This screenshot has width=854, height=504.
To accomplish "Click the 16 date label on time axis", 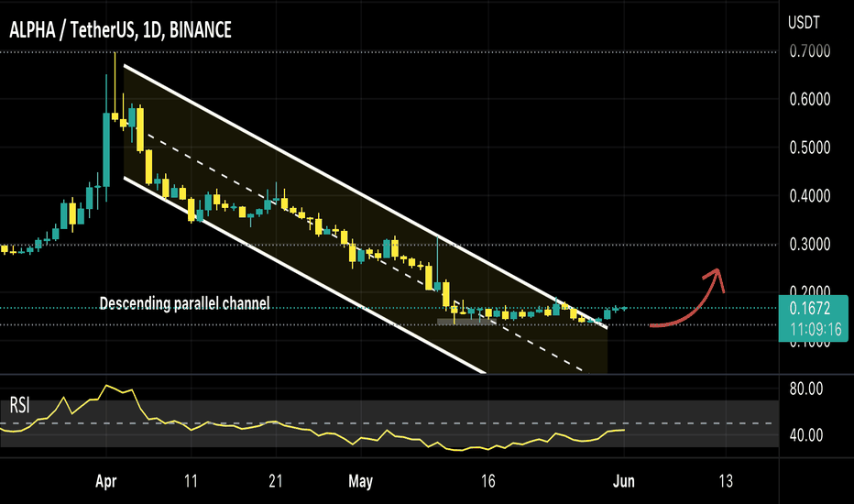I will (488, 482).
